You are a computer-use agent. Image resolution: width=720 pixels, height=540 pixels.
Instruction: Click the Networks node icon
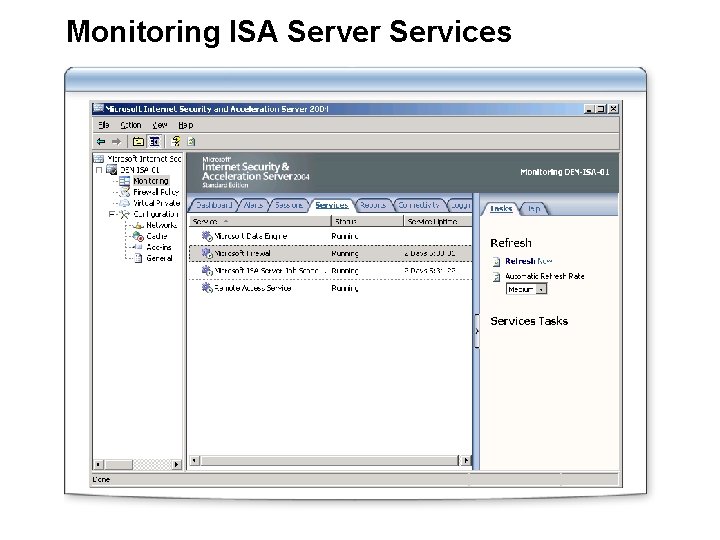[138, 225]
